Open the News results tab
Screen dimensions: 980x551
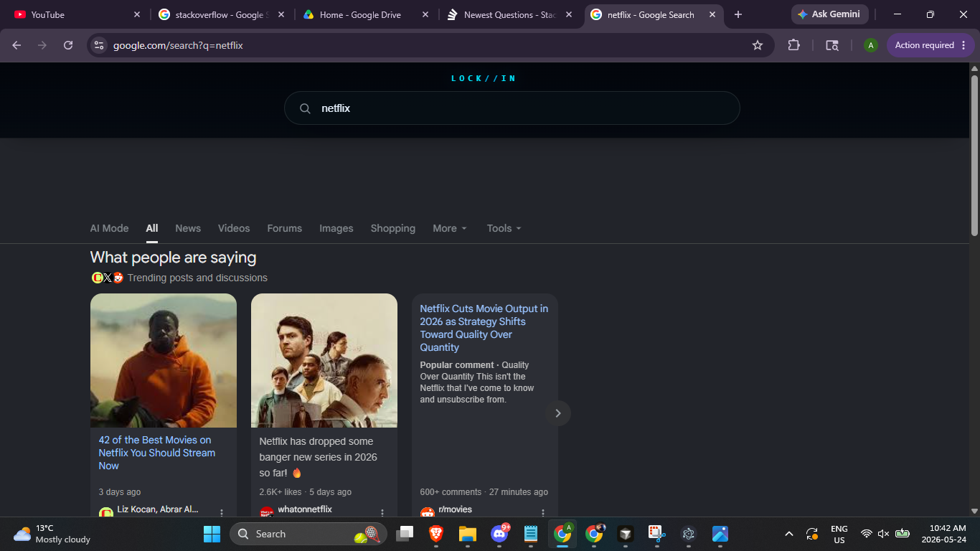pyautogui.click(x=188, y=228)
